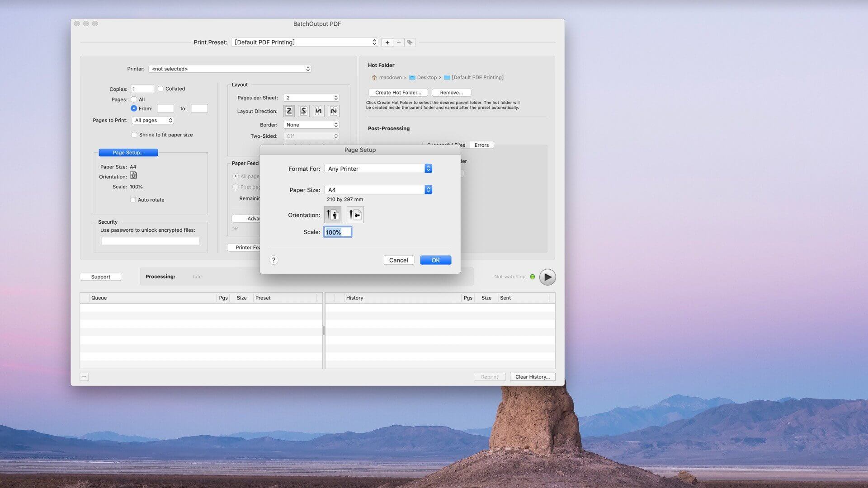
Task: Click the to page number field
Action: tap(199, 108)
